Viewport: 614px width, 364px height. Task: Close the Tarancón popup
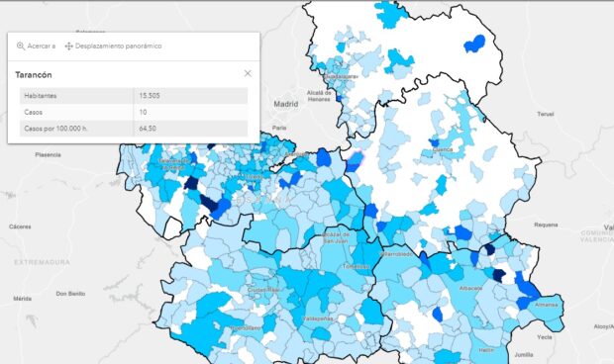248,73
